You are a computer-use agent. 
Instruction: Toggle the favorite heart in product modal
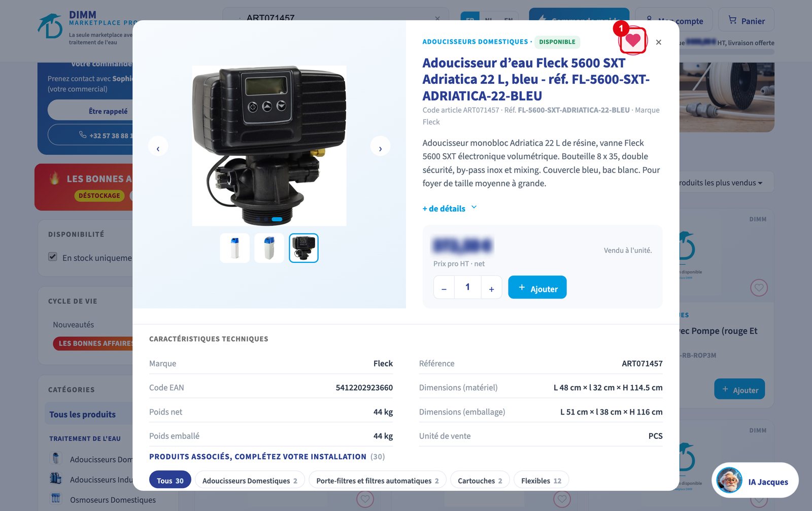coord(633,41)
